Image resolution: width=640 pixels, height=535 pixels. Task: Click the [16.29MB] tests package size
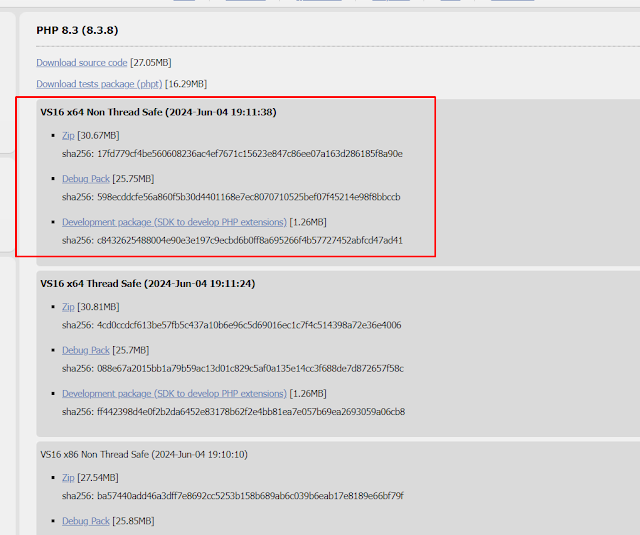coord(186,84)
